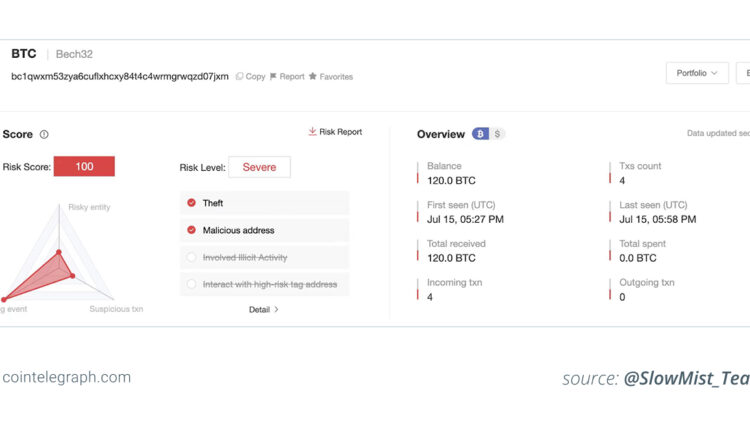Copy the BTC wallet address

coord(251,76)
